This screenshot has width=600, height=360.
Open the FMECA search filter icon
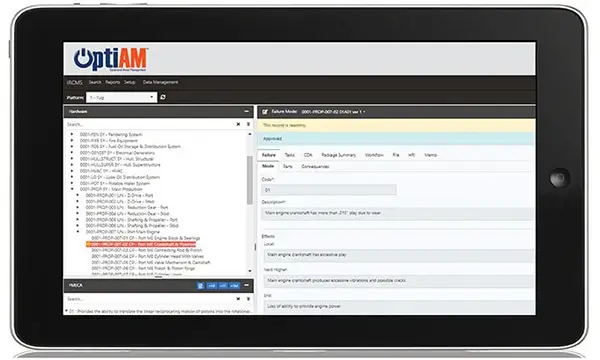[248, 299]
